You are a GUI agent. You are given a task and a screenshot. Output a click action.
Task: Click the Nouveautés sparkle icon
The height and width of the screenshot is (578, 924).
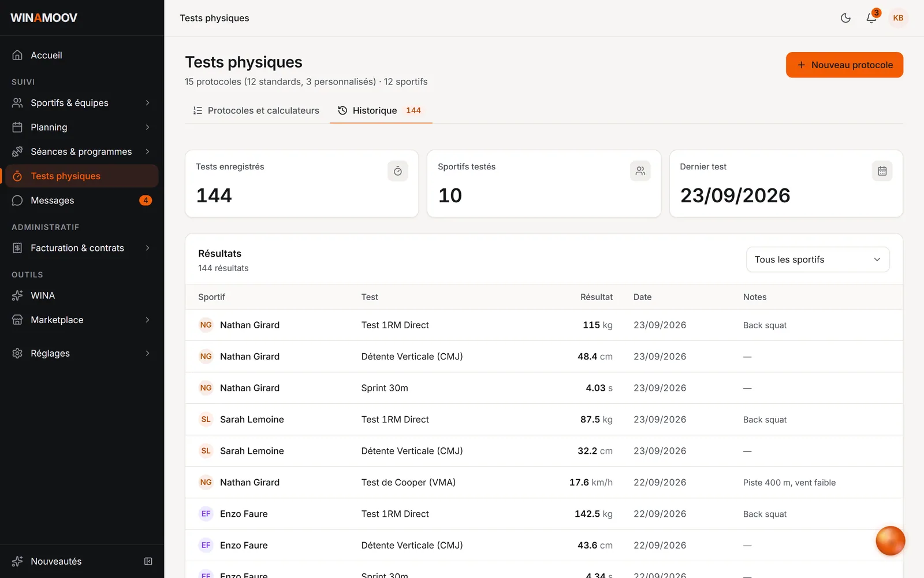click(17, 561)
